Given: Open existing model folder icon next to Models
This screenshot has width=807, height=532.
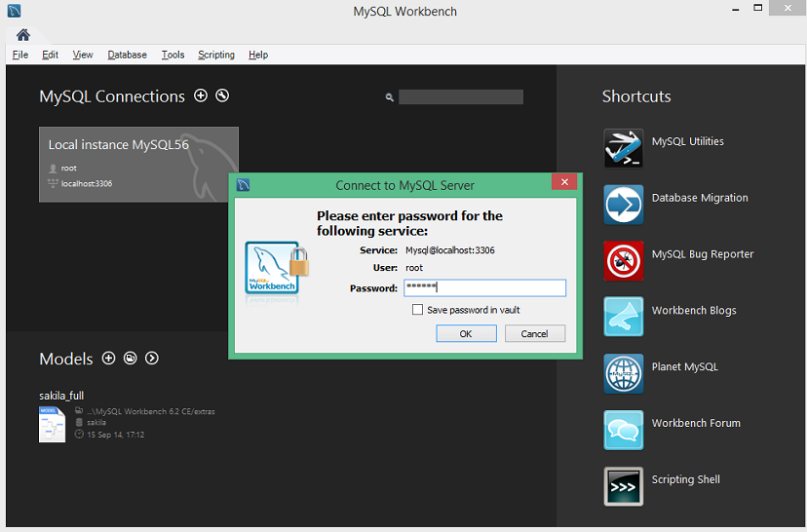Looking at the screenshot, I should [x=131, y=359].
